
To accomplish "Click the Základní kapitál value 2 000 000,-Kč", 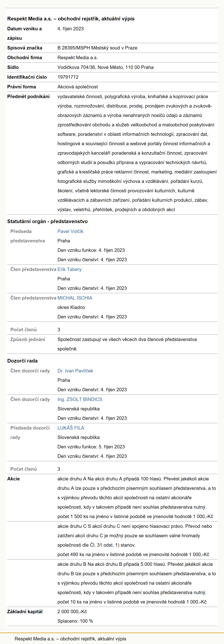I will [x=72, y=612].
